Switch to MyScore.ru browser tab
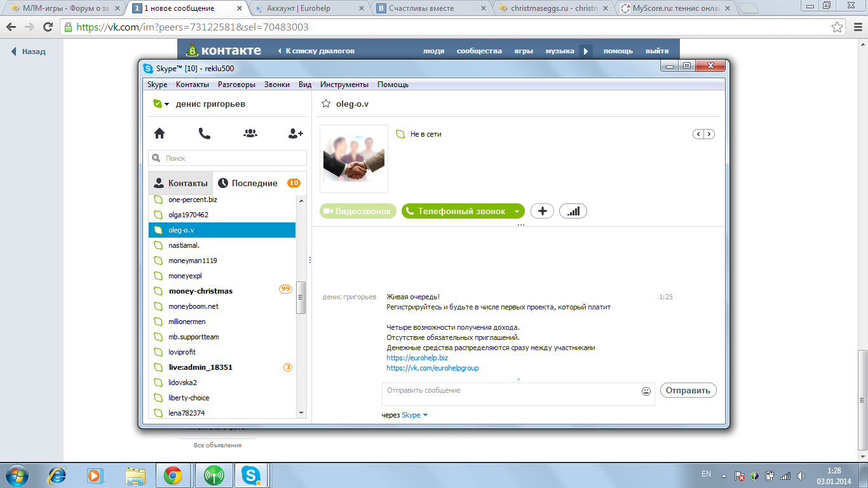This screenshot has height=488, width=868. click(675, 9)
